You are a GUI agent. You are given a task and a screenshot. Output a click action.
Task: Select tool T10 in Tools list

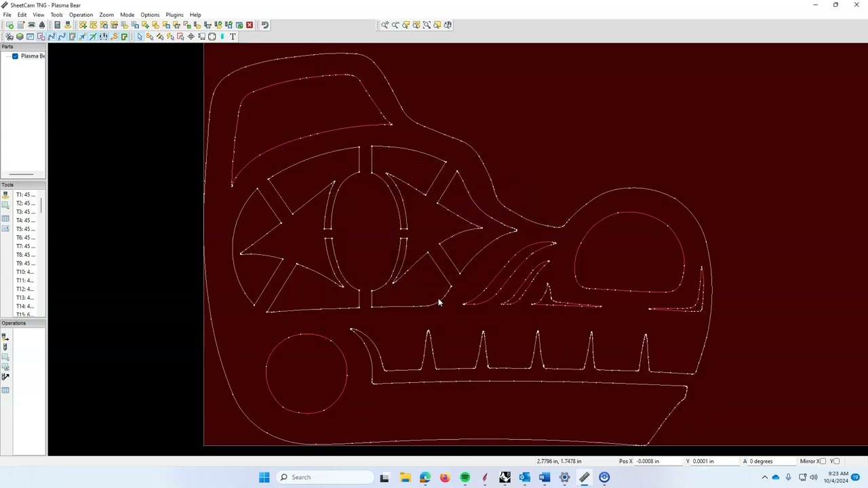(x=26, y=272)
